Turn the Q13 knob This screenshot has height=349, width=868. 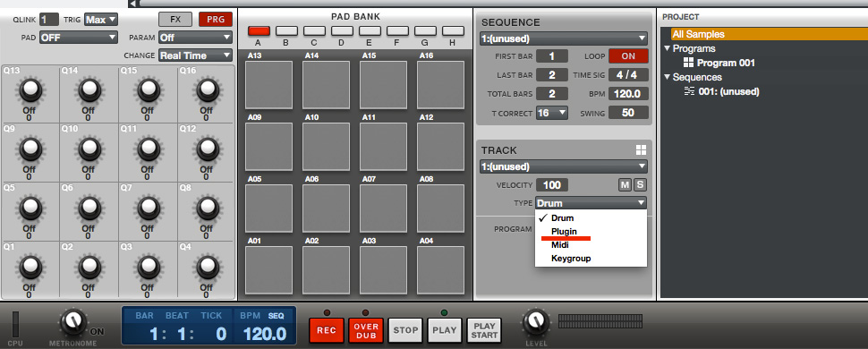(30, 89)
